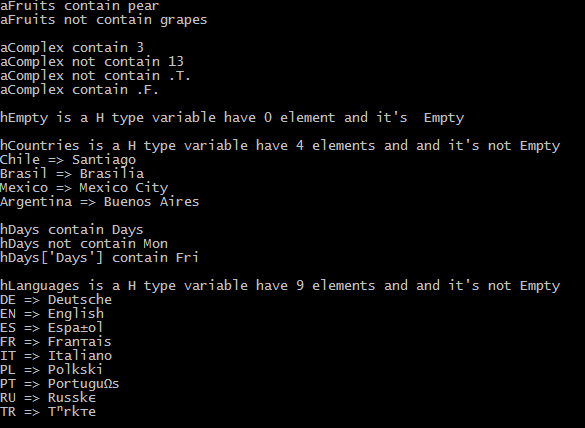Click the 'aComplex not contain 13' output

tap(92, 62)
